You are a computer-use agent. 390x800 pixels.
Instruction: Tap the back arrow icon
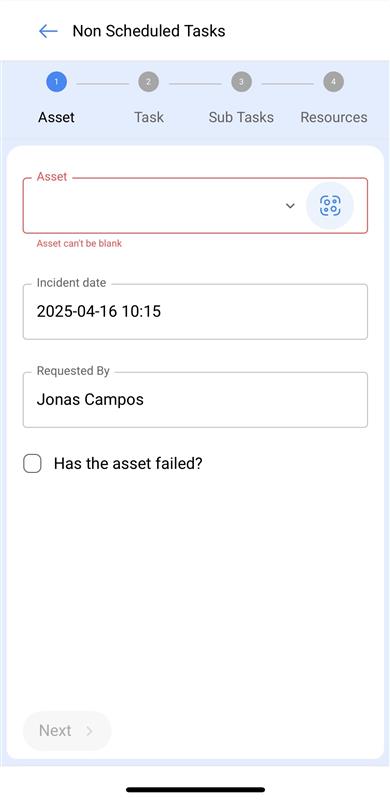coord(48,31)
